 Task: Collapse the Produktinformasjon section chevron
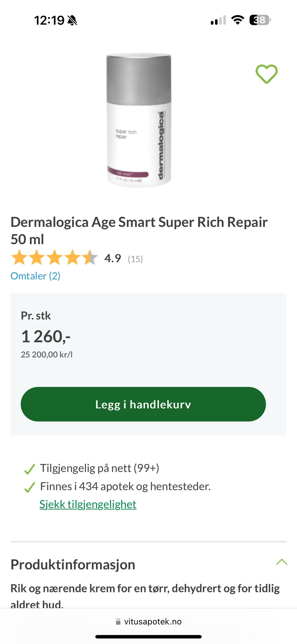pyautogui.click(x=282, y=562)
